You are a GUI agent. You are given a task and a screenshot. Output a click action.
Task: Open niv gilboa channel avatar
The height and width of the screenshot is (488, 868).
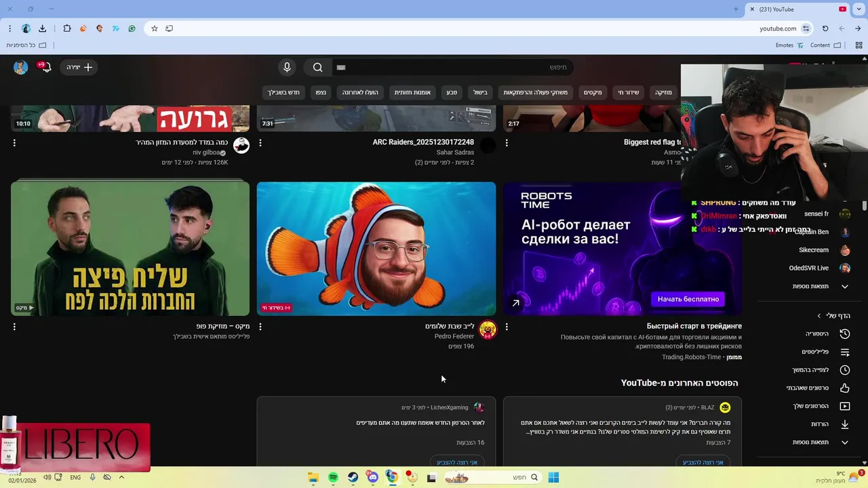pos(241,145)
